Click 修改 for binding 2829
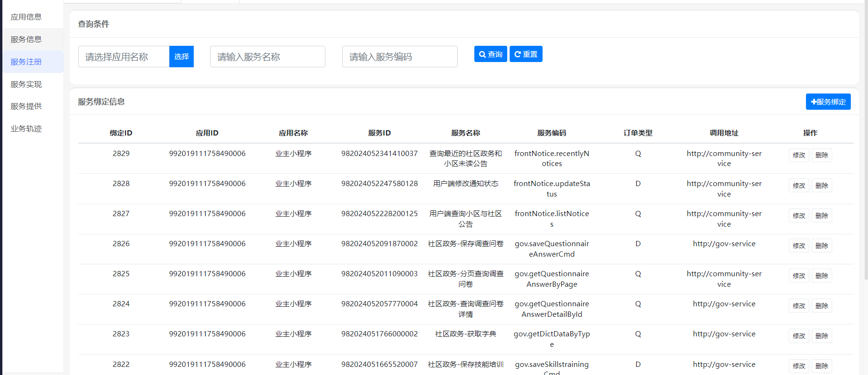The image size is (868, 375). coord(799,155)
